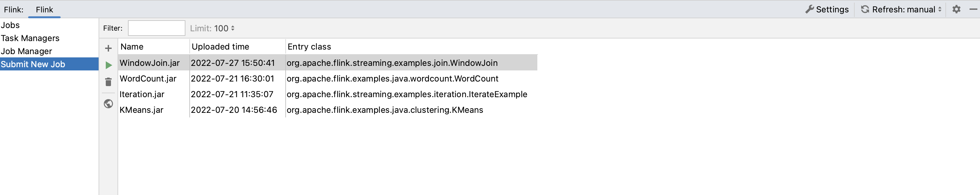Hide the Flink tool window

(973, 9)
